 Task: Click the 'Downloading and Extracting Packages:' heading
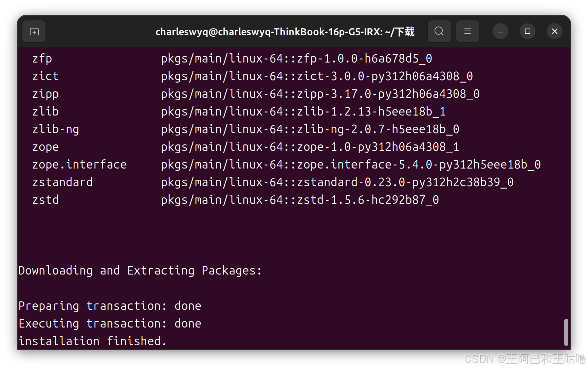pyautogui.click(x=139, y=270)
